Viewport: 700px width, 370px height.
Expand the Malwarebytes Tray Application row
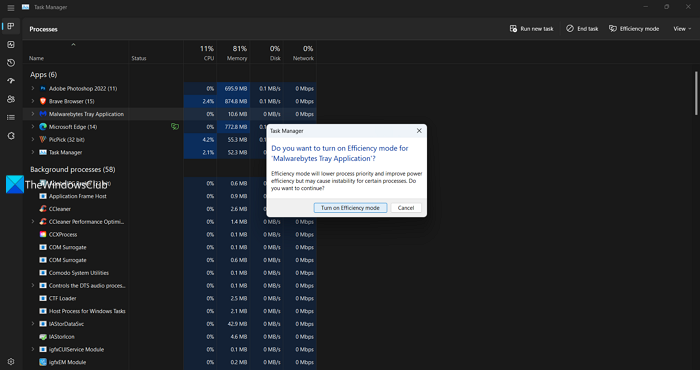tap(33, 114)
